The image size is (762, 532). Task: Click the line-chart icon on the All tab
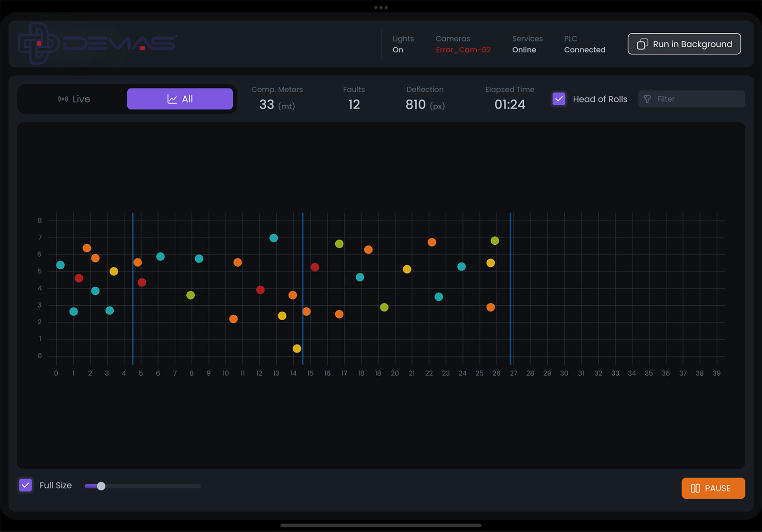pos(172,99)
